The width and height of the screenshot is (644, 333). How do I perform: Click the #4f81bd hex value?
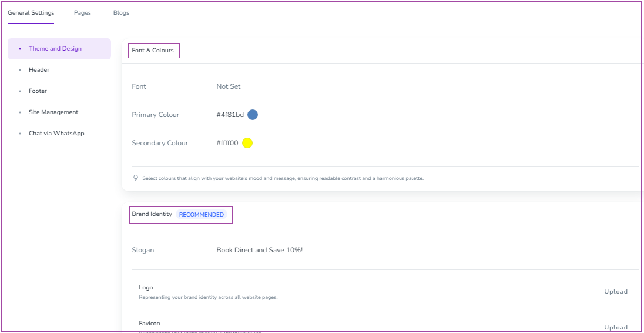[x=230, y=115]
